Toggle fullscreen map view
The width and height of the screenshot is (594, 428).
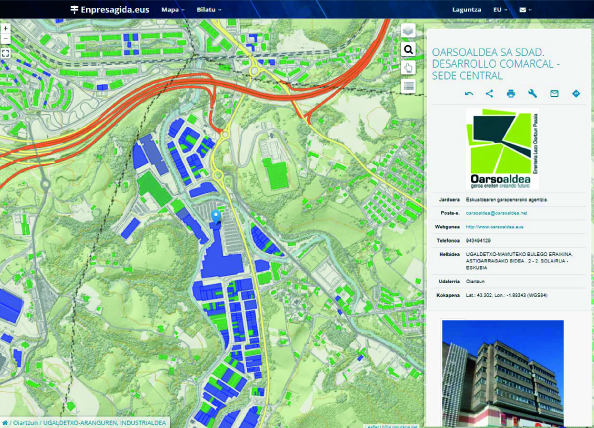6,53
